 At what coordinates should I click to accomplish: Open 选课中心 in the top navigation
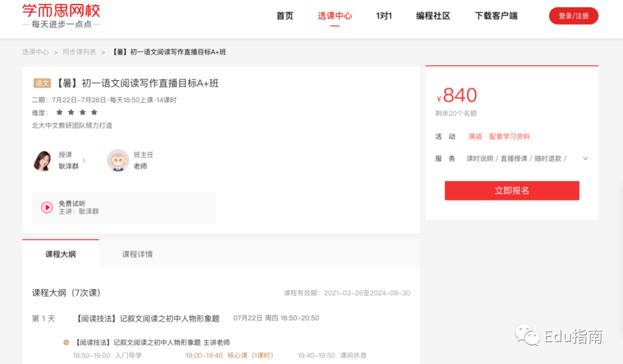[335, 16]
